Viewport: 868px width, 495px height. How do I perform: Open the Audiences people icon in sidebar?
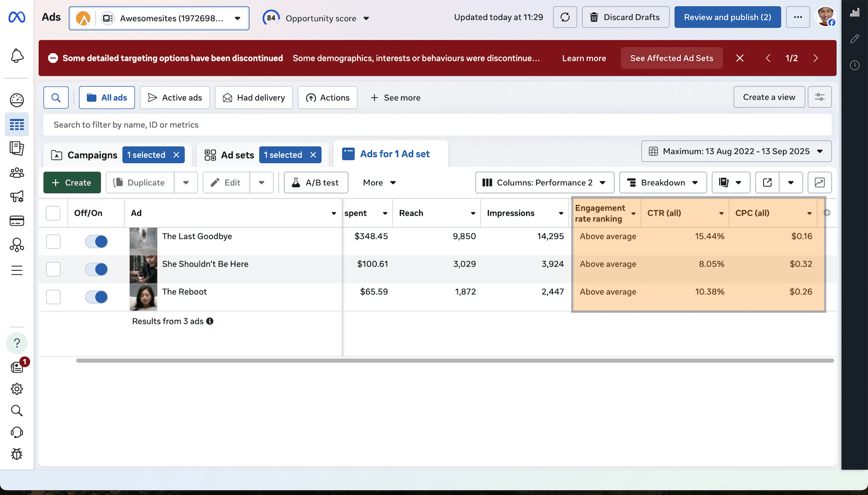point(17,172)
